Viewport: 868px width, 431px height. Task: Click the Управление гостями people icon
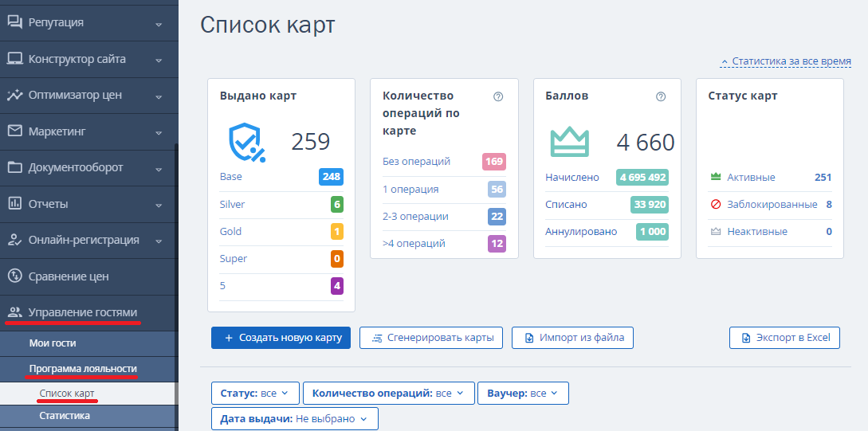(15, 312)
